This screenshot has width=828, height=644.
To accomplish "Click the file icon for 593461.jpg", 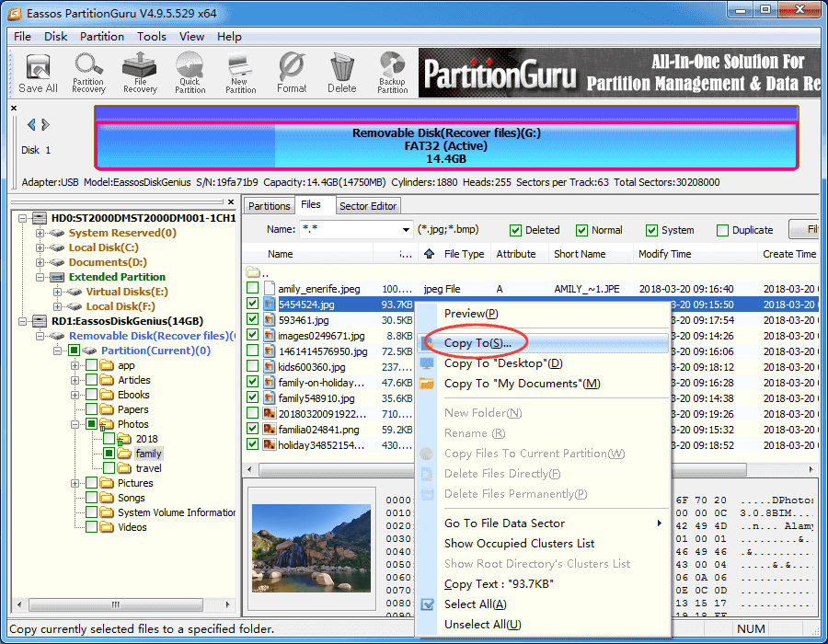I will click(270, 320).
